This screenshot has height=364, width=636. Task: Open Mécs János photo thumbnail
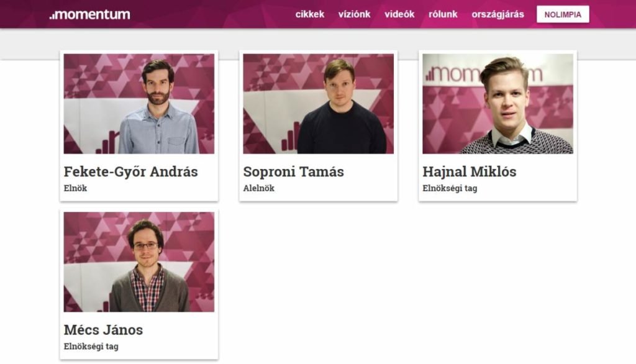[139, 262]
